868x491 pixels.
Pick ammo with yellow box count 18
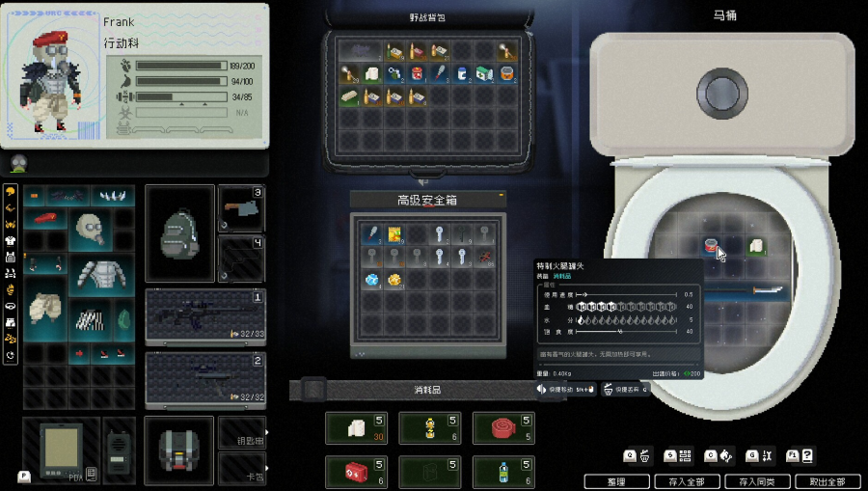[394, 51]
